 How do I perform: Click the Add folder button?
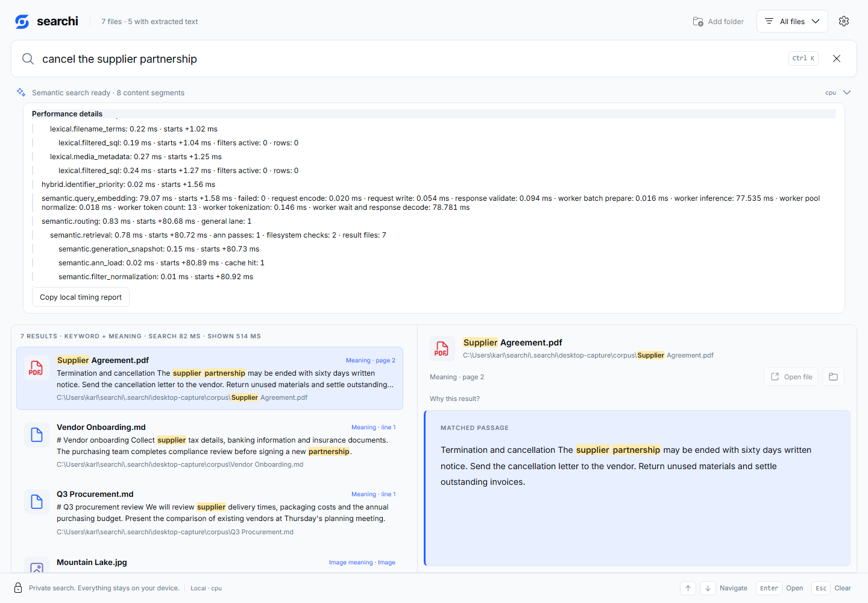(719, 22)
